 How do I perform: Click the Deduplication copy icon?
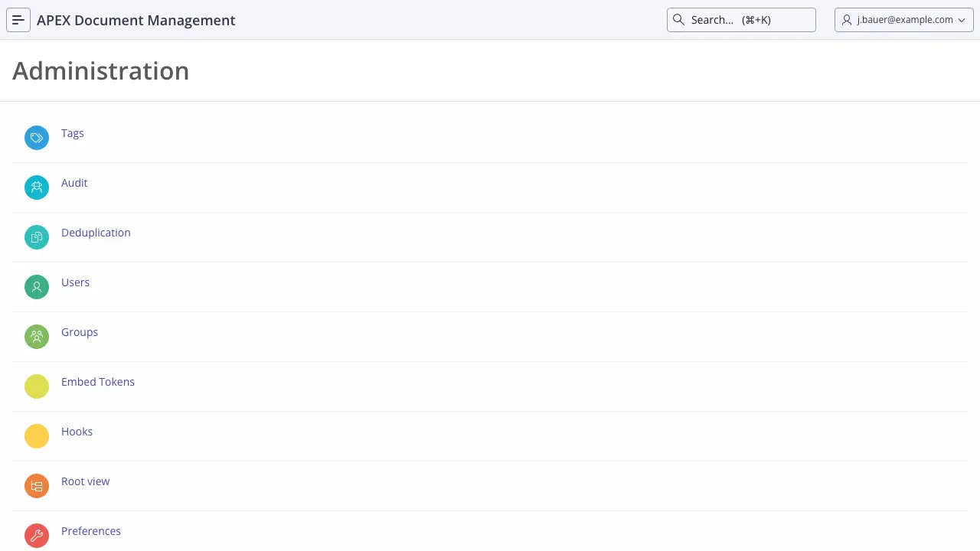tap(37, 237)
